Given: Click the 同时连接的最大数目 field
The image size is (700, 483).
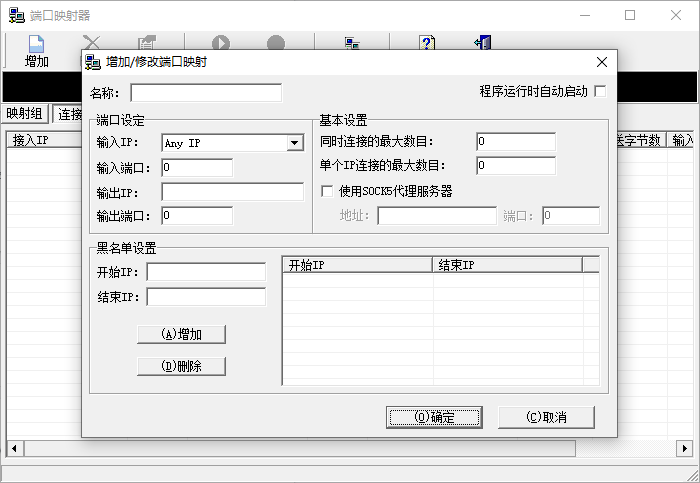Looking at the screenshot, I should tap(516, 142).
